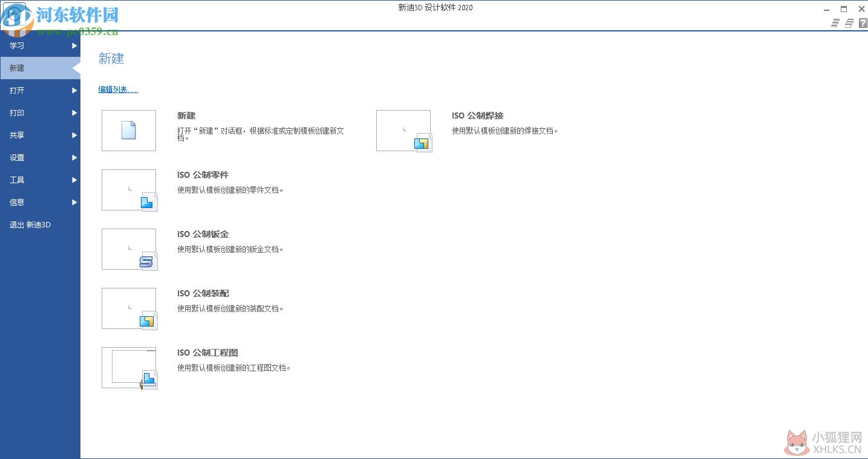The width and height of the screenshot is (868, 459).
Task: Expand the 设置 submenu arrow
Action: tap(74, 158)
